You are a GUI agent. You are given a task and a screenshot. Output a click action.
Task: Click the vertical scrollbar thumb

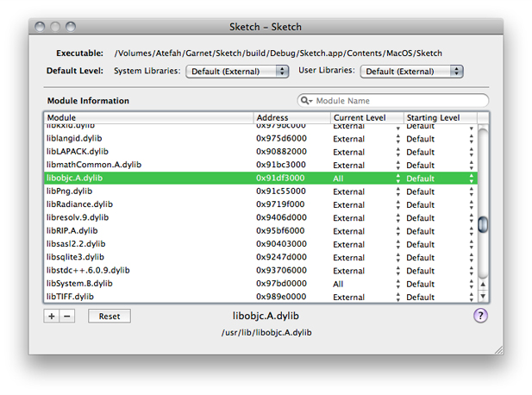click(483, 224)
